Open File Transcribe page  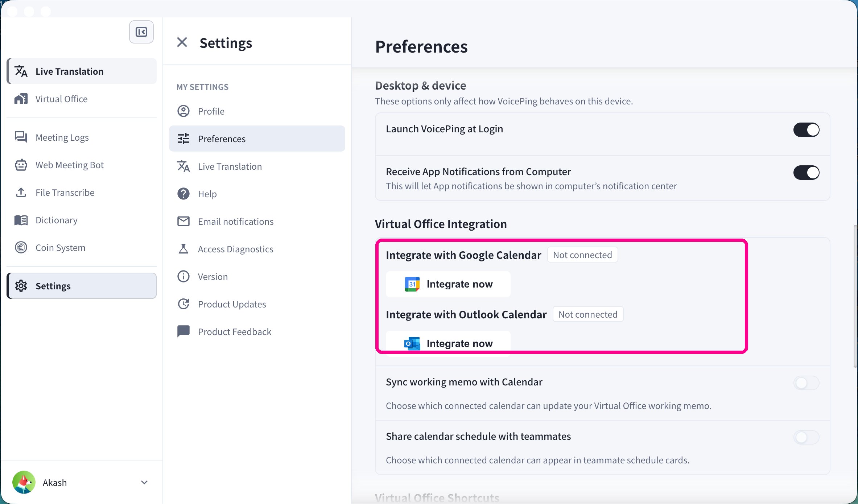(x=82, y=193)
